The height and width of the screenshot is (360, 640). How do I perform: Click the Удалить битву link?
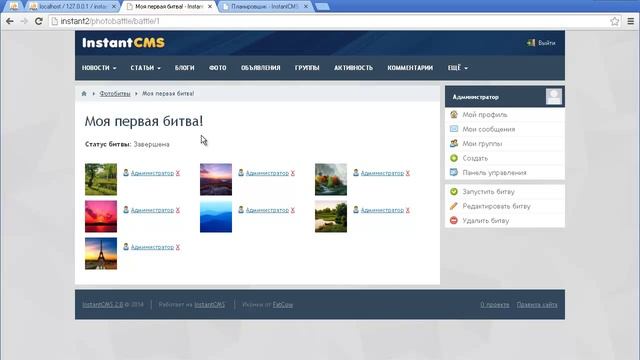pos(486,220)
